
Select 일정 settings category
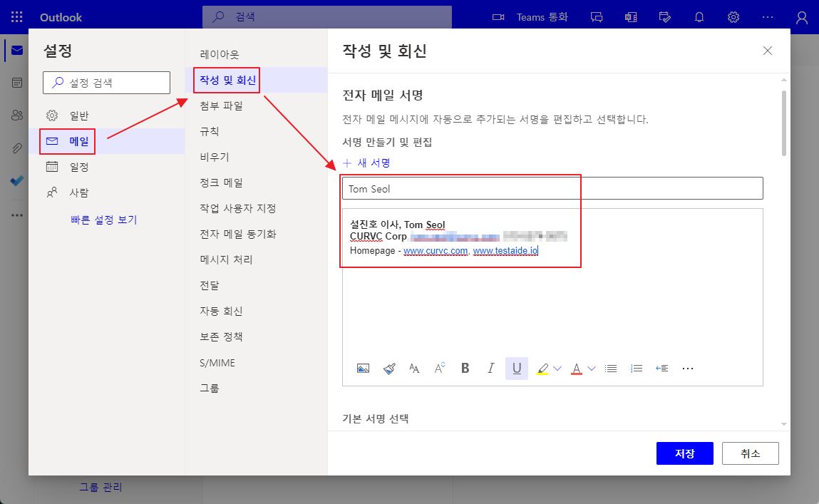coord(78,167)
